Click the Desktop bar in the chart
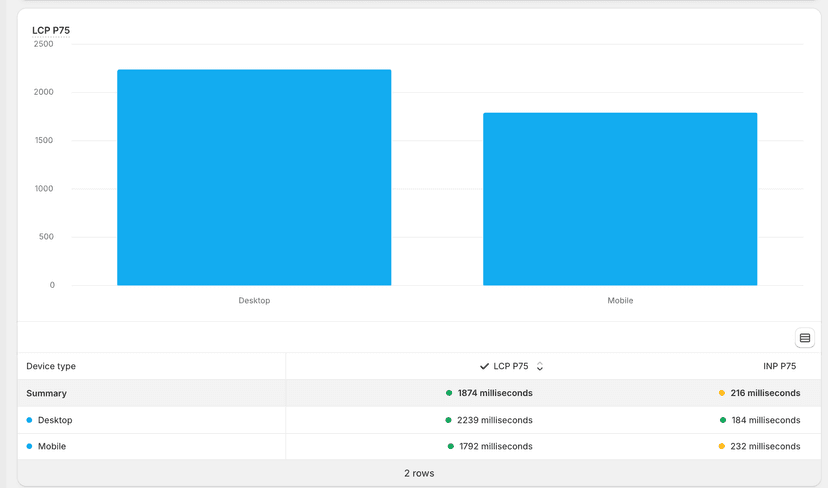The height and width of the screenshot is (488, 828). click(254, 178)
